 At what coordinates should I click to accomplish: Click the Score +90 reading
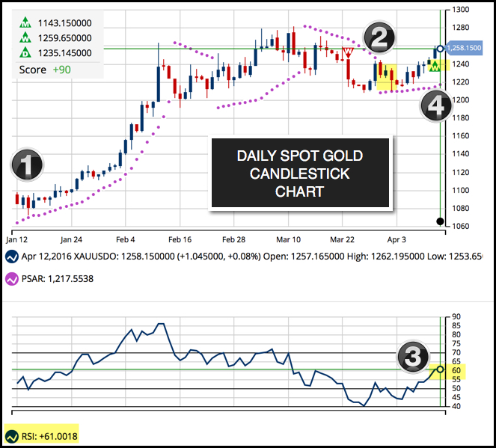43,70
